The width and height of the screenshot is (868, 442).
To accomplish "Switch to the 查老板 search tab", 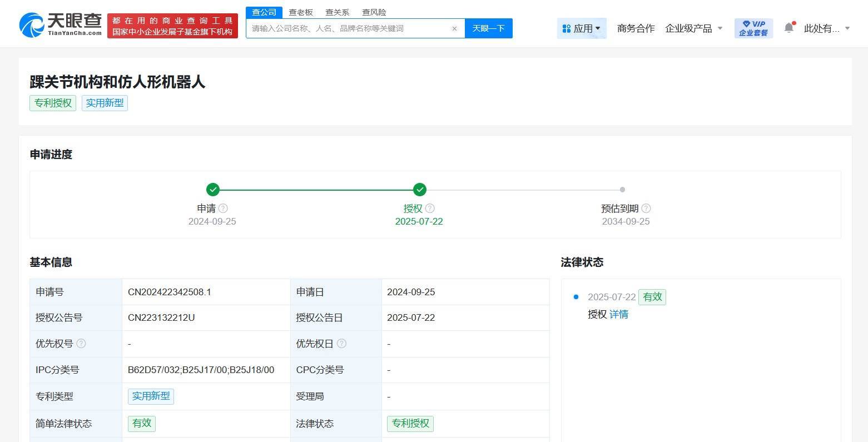I will pyautogui.click(x=301, y=12).
